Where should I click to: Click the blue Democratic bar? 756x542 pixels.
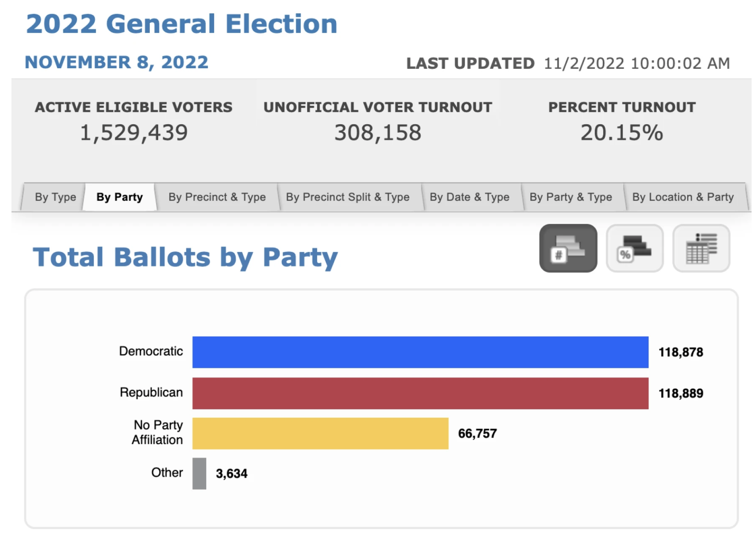420,352
